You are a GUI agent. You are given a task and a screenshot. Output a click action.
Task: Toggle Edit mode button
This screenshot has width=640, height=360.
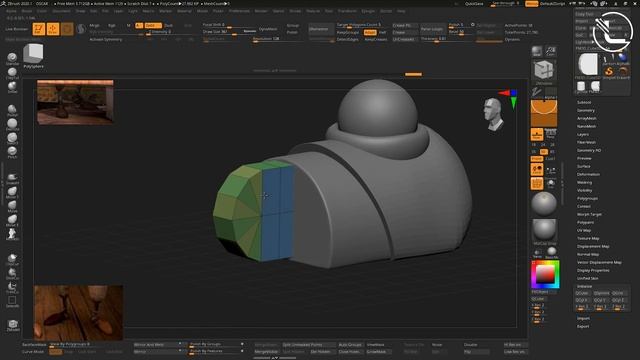[39, 29]
